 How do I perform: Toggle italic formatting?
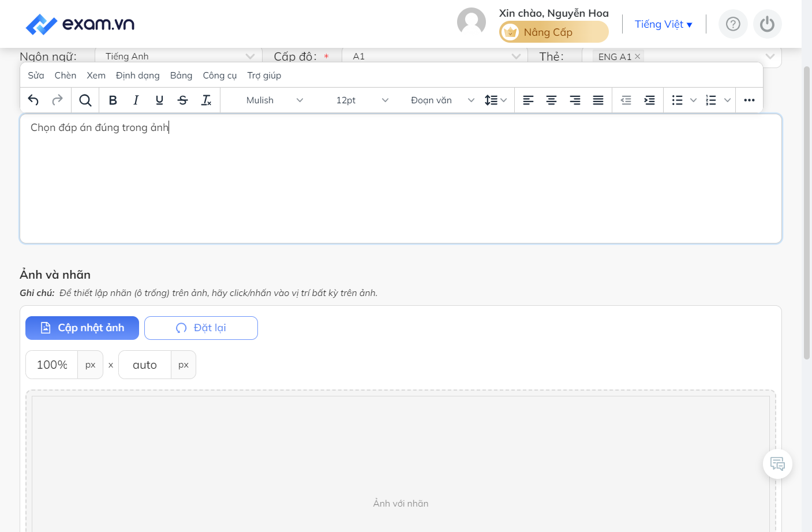point(136,100)
